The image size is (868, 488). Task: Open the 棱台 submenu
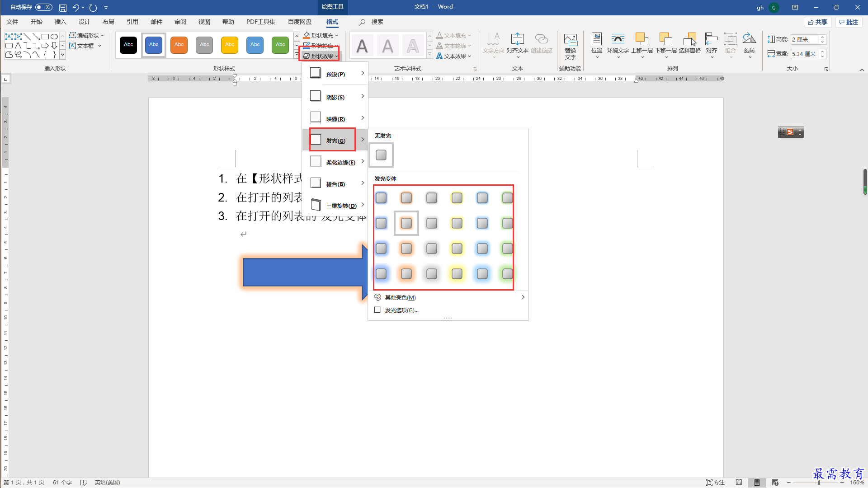[335, 183]
